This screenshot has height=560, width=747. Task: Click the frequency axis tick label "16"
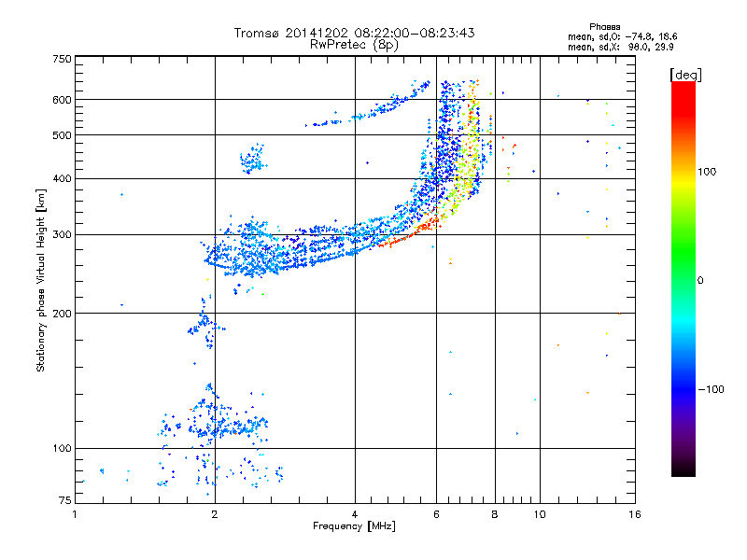635,514
